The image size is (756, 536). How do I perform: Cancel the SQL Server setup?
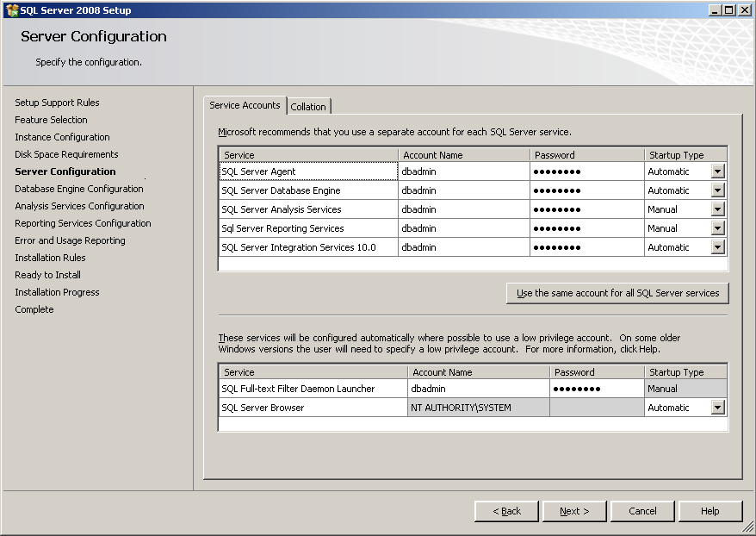click(x=642, y=511)
